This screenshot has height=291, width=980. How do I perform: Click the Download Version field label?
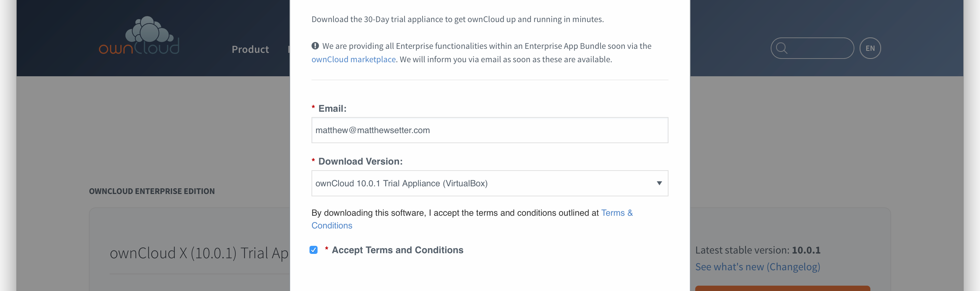(x=360, y=162)
